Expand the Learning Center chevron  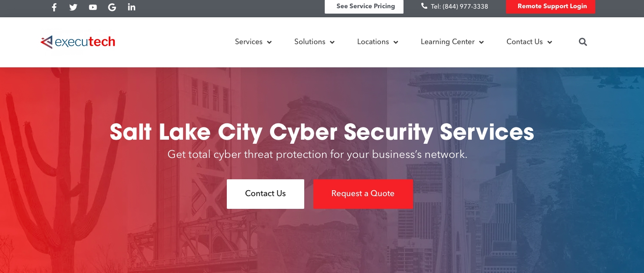[481, 42]
